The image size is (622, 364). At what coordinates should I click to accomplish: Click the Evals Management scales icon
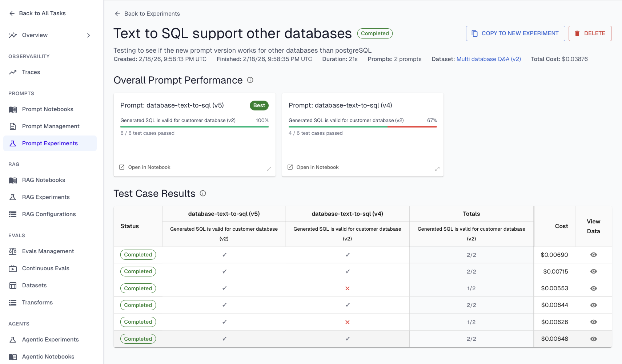[x=13, y=251]
